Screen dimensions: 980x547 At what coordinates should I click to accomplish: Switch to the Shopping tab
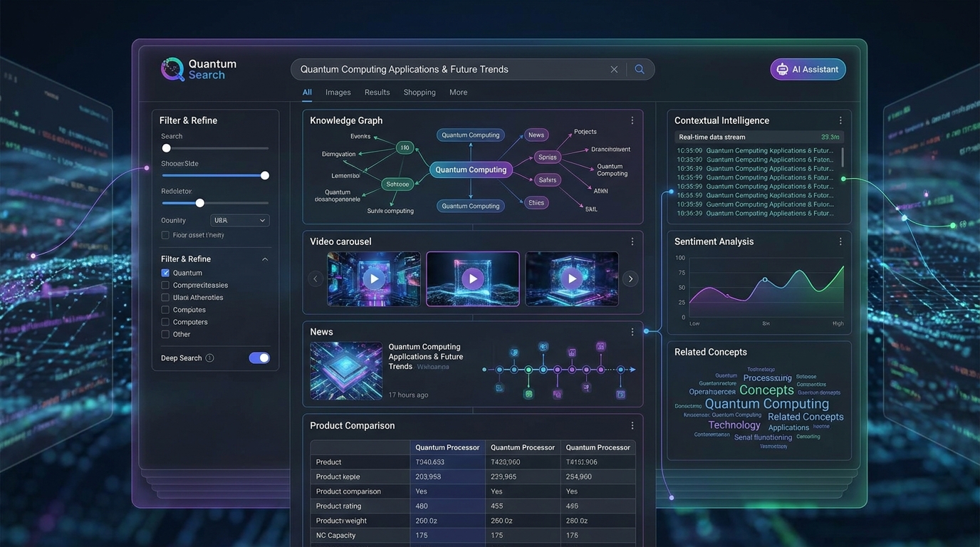pos(419,93)
